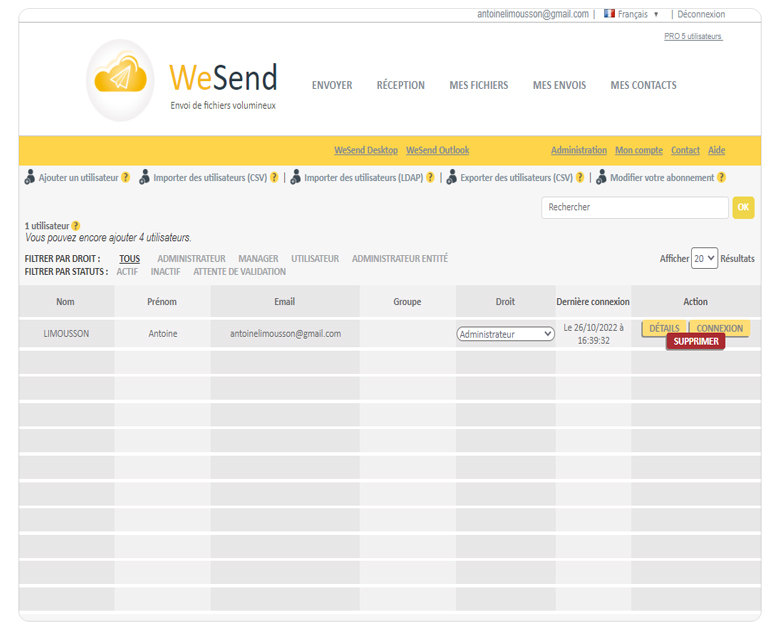Screen dimensions: 780x630
Task: Open the Administration link
Action: [579, 150]
